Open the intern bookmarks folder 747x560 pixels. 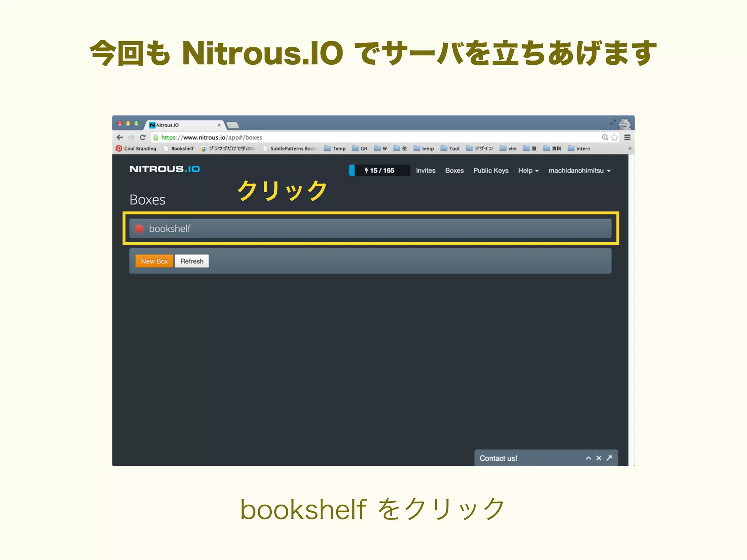pyautogui.click(x=579, y=148)
